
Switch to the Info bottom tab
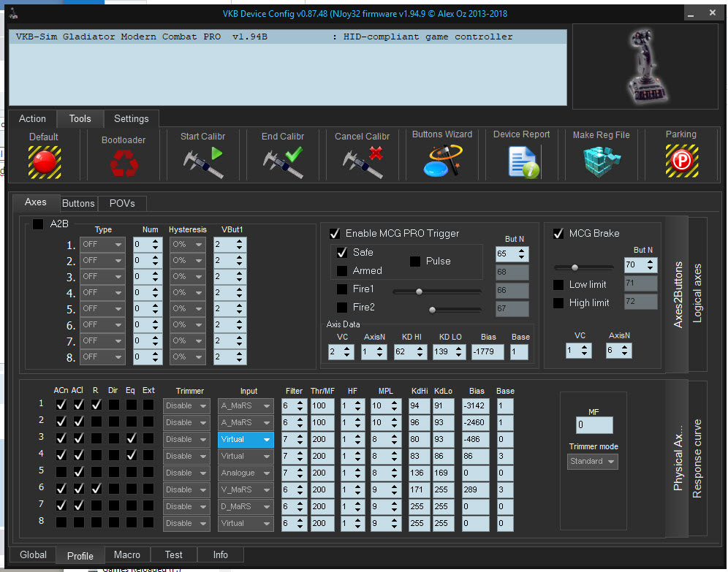[x=220, y=555]
